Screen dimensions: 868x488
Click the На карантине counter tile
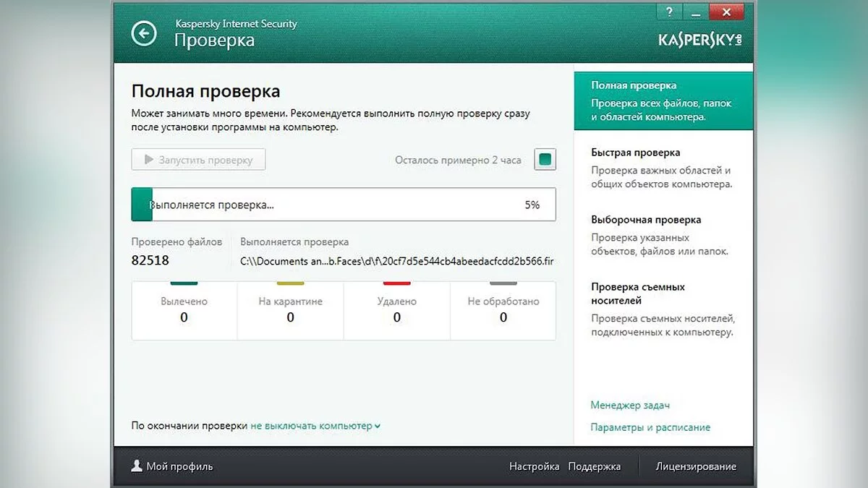point(290,309)
